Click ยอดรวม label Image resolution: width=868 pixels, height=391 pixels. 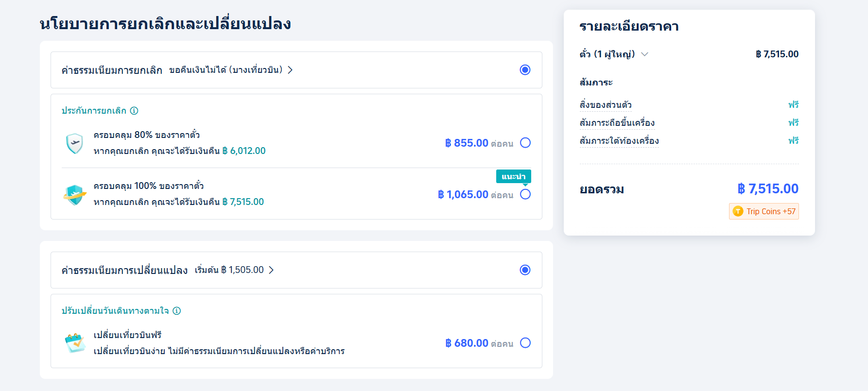[x=602, y=189]
